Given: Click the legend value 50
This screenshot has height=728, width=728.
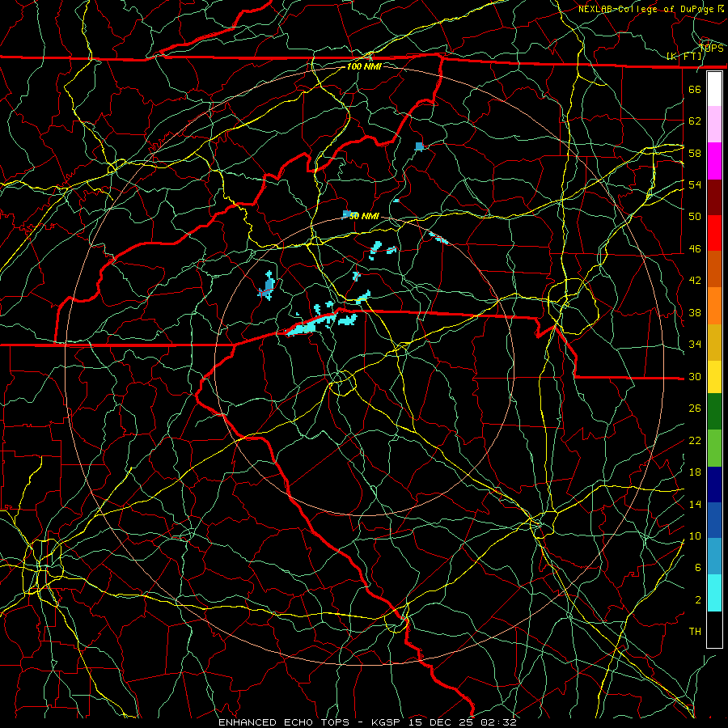Looking at the screenshot, I should pos(695,216).
